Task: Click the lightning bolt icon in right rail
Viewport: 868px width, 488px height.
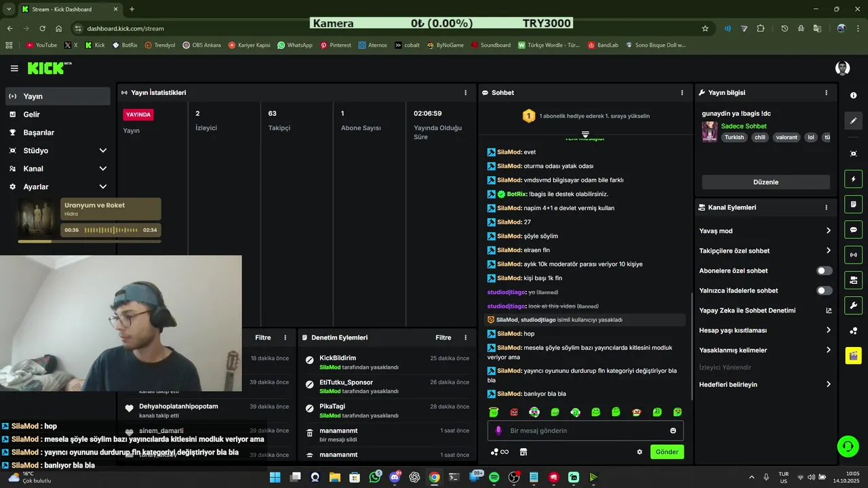Action: (x=854, y=180)
